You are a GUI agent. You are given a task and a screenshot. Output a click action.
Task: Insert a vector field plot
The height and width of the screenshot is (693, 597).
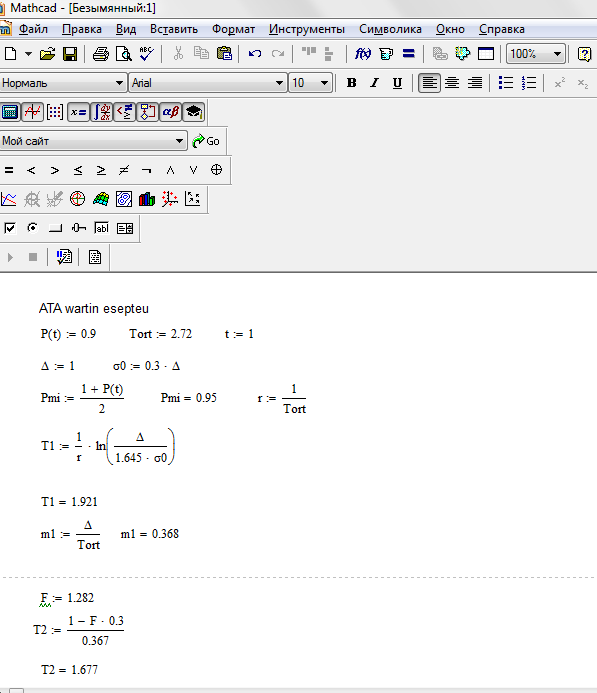193,199
